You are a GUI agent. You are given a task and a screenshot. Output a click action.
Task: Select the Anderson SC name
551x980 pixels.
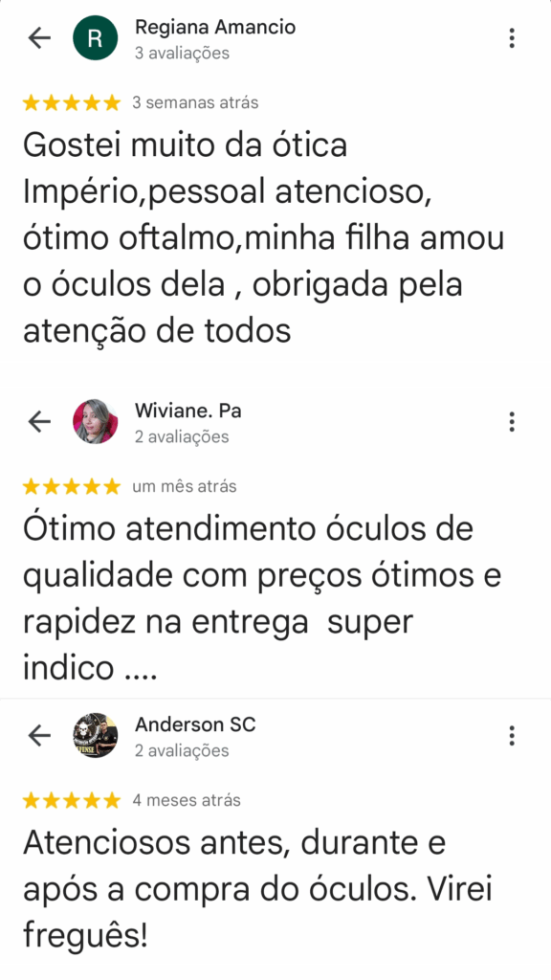[195, 725]
